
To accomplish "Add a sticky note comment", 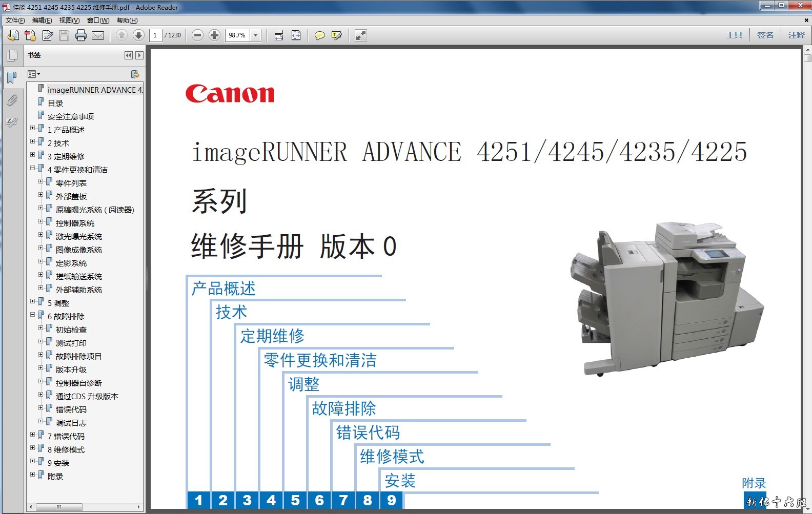I will tap(319, 35).
